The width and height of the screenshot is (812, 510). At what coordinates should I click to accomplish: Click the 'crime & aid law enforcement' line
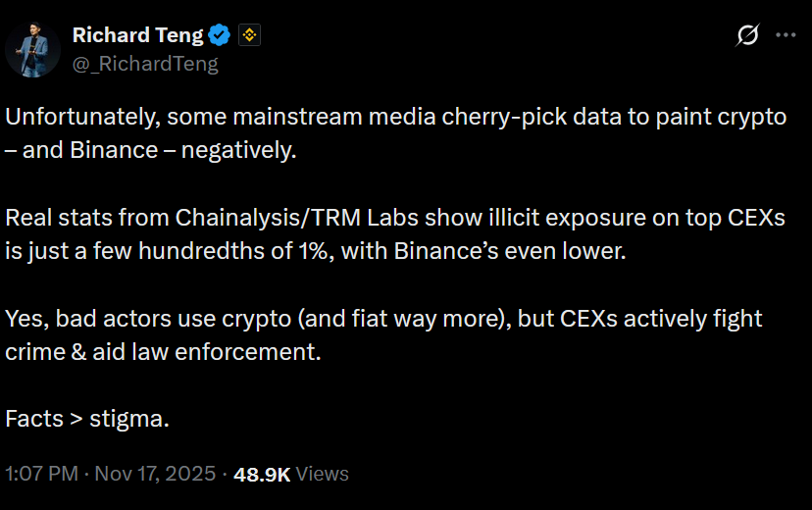click(163, 351)
